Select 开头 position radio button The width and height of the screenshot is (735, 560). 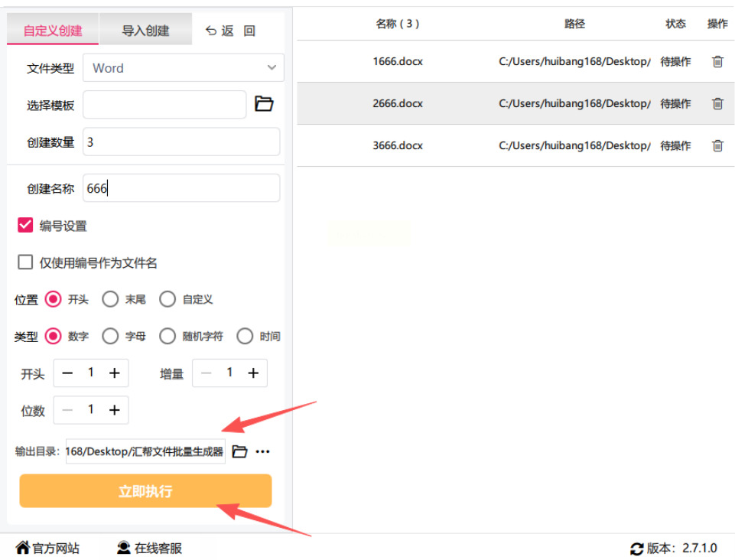coord(53,299)
